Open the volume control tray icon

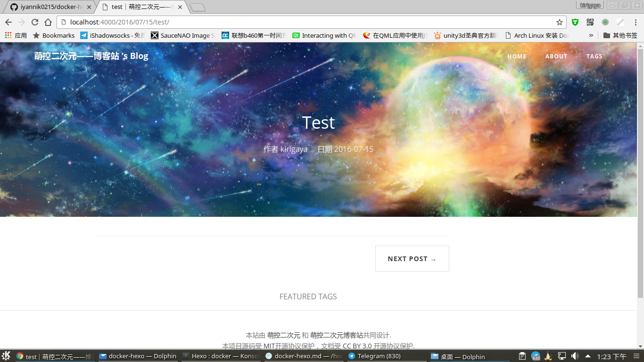pyautogui.click(x=575, y=356)
